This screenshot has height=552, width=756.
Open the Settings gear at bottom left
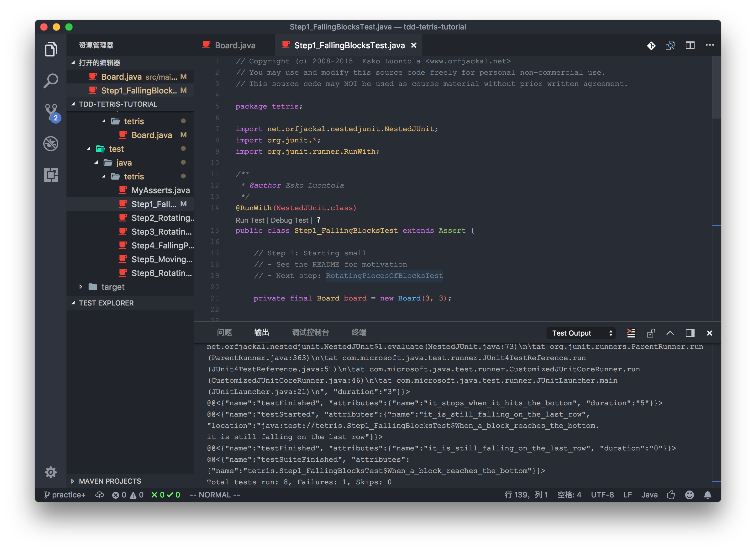(x=51, y=472)
